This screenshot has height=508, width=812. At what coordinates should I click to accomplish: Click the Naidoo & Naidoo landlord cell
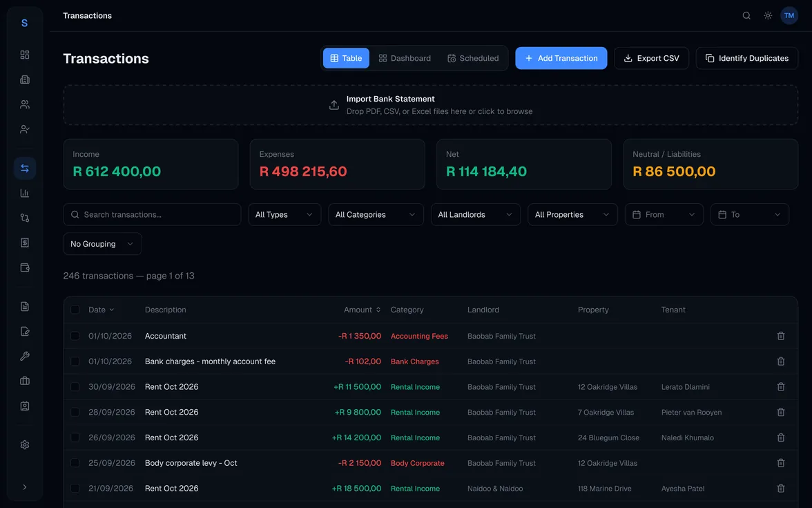[x=495, y=488]
